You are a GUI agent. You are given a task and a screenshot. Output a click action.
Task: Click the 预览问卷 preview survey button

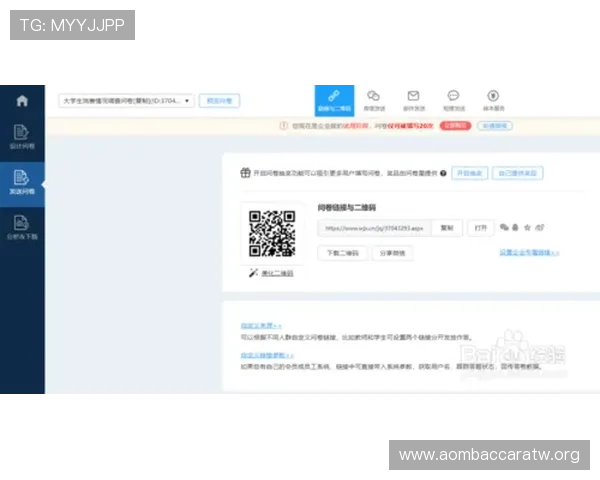219,101
